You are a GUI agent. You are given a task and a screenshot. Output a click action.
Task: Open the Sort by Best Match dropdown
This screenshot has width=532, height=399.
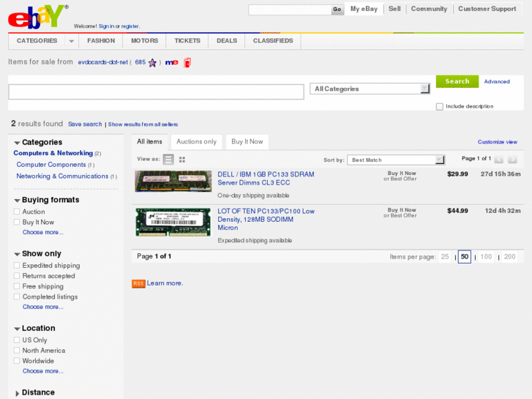(x=396, y=160)
